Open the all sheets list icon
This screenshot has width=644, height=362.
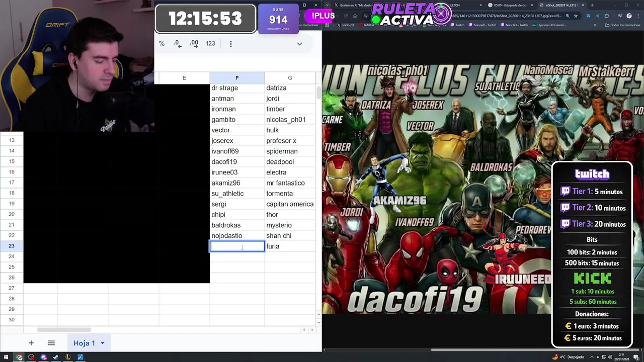(51, 343)
